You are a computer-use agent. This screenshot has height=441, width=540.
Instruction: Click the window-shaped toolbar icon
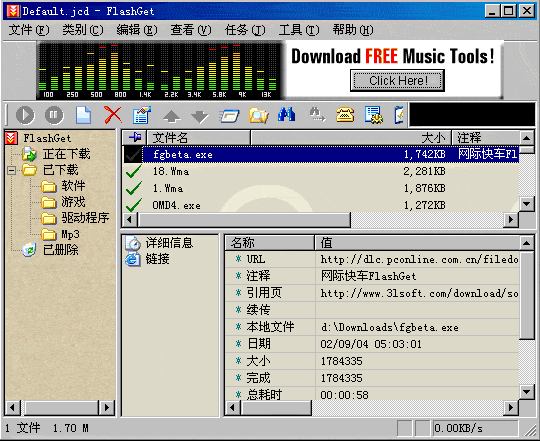pyautogui.click(x=229, y=116)
